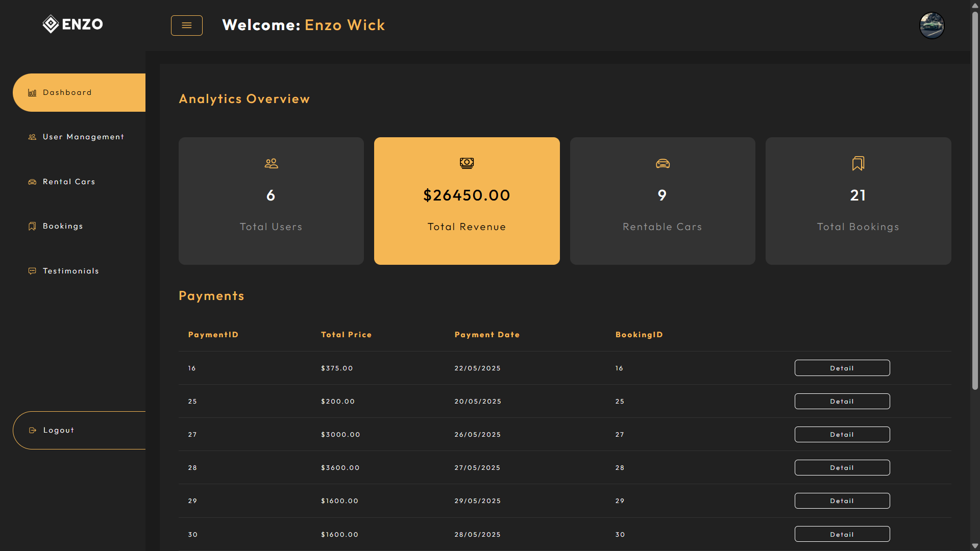Viewport: 980px width, 551px height.
Task: Click the Total Users people icon
Action: pyautogui.click(x=271, y=163)
